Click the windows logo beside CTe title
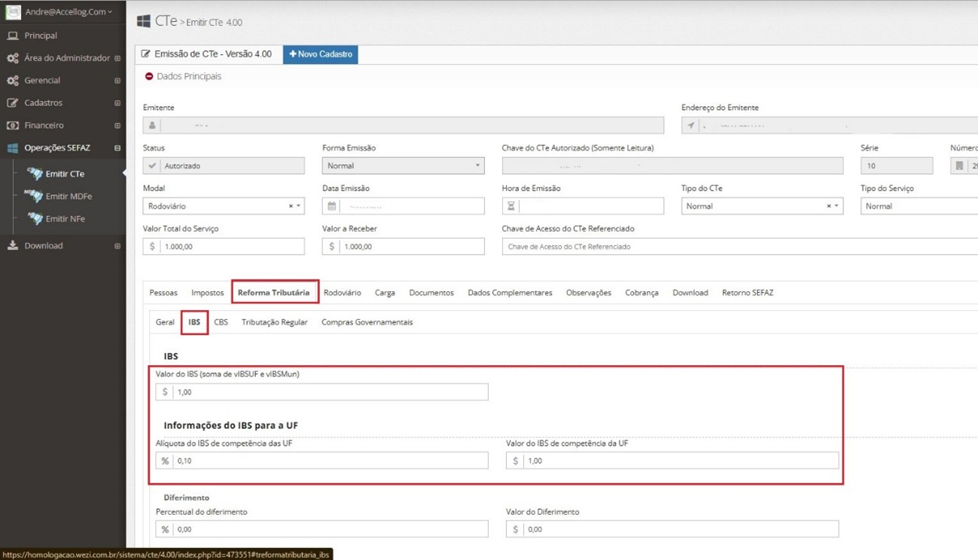The width and height of the screenshot is (978, 560). (x=143, y=21)
